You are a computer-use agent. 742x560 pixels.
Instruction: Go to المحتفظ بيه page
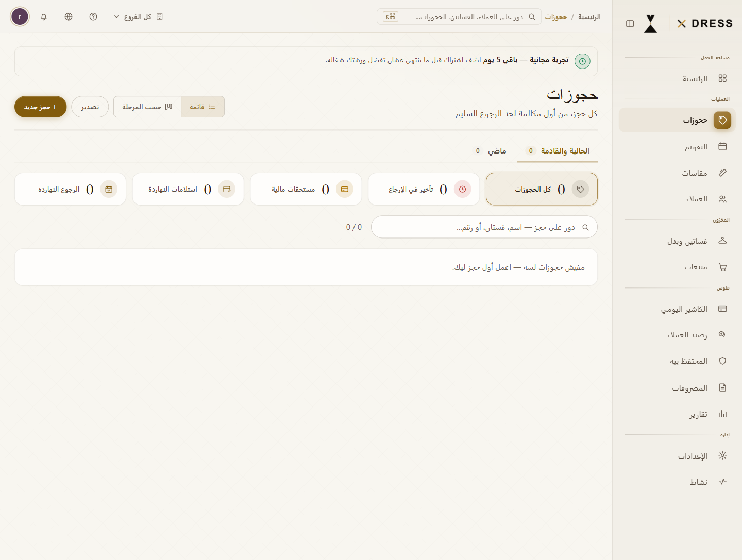pos(677,361)
